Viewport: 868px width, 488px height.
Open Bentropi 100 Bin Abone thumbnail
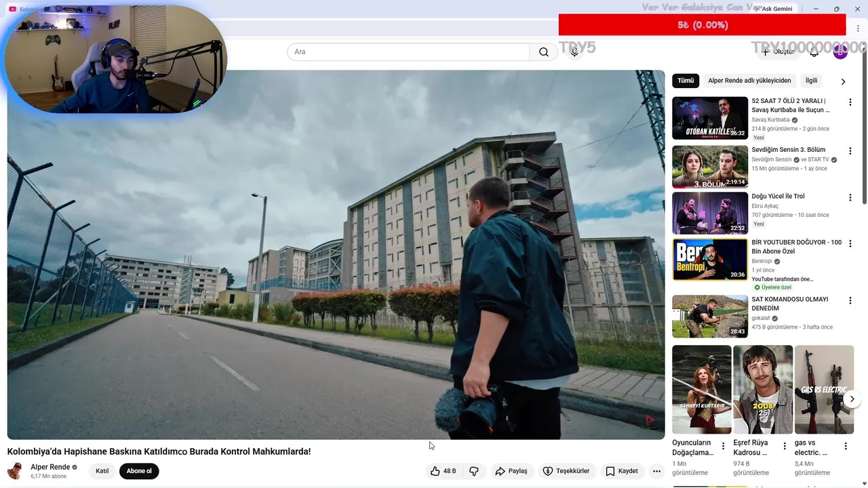[x=710, y=260]
